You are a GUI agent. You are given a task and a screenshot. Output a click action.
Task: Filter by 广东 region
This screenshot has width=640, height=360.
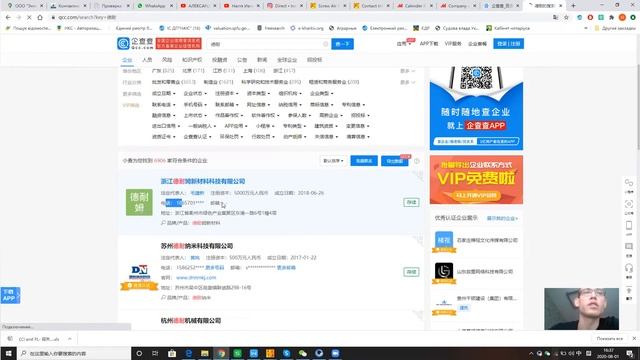click(x=163, y=71)
